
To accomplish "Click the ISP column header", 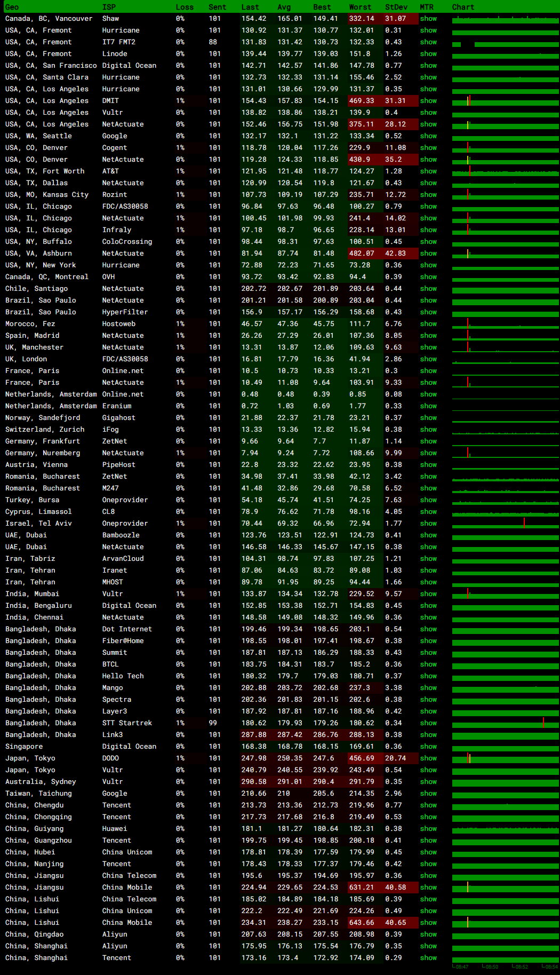I will pyautogui.click(x=109, y=7).
